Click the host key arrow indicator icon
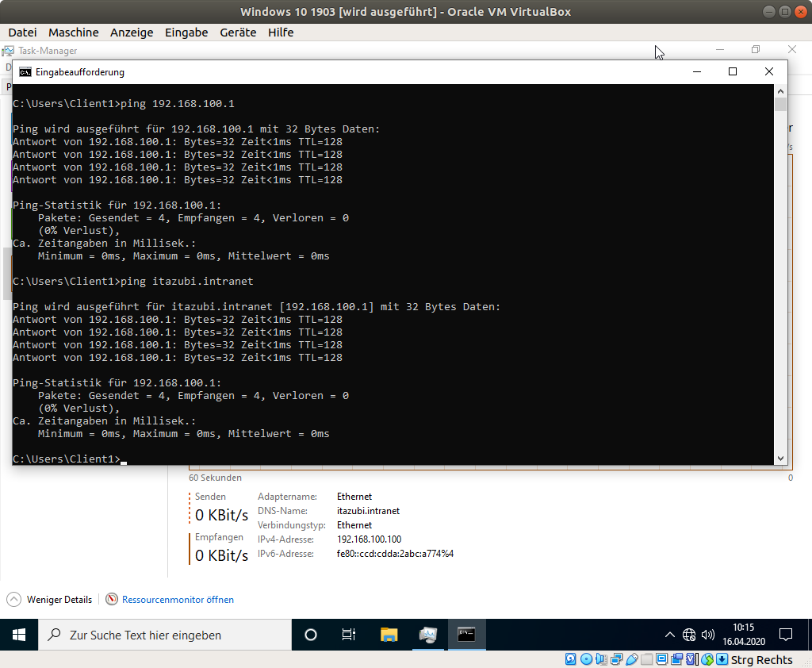This screenshot has width=812, height=668. (x=722, y=659)
